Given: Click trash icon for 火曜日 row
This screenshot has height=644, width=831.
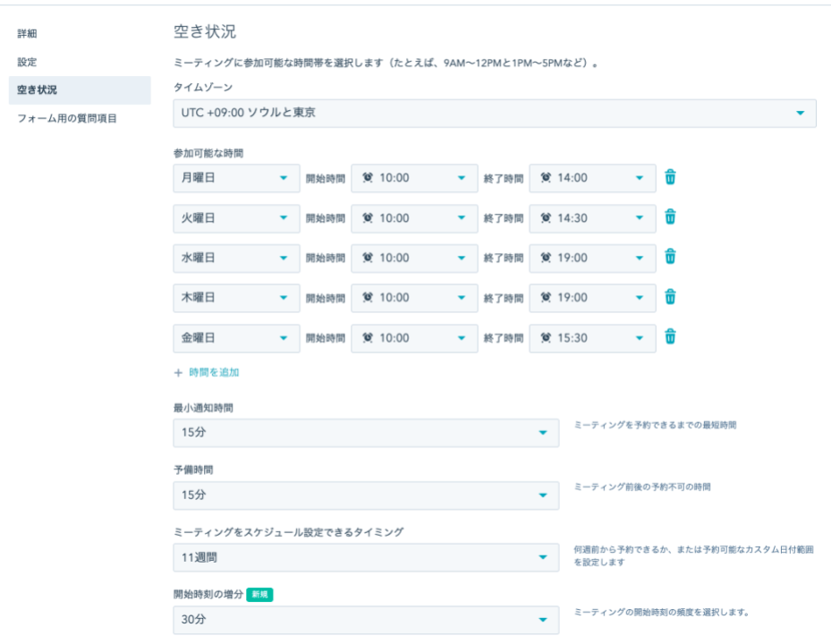Looking at the screenshot, I should (670, 217).
